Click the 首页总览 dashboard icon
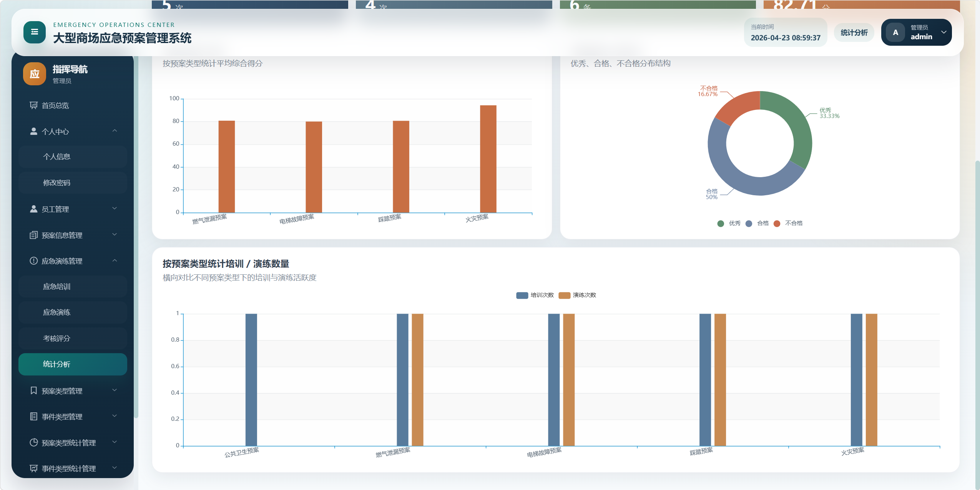Viewport: 980px width, 490px height. point(34,105)
